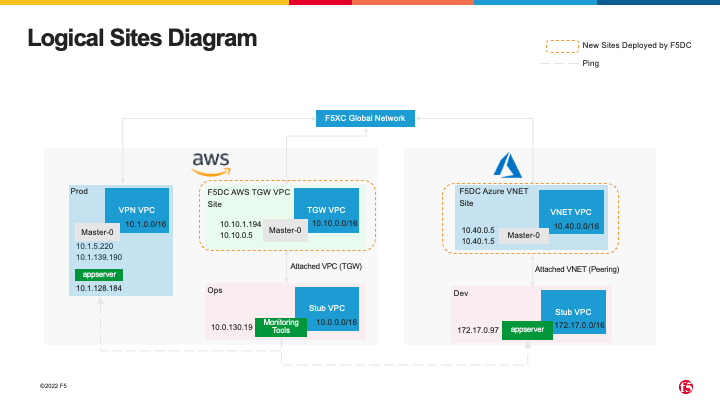This screenshot has height=405, width=720.
Task: Click the AWS logo
Action: [211, 162]
